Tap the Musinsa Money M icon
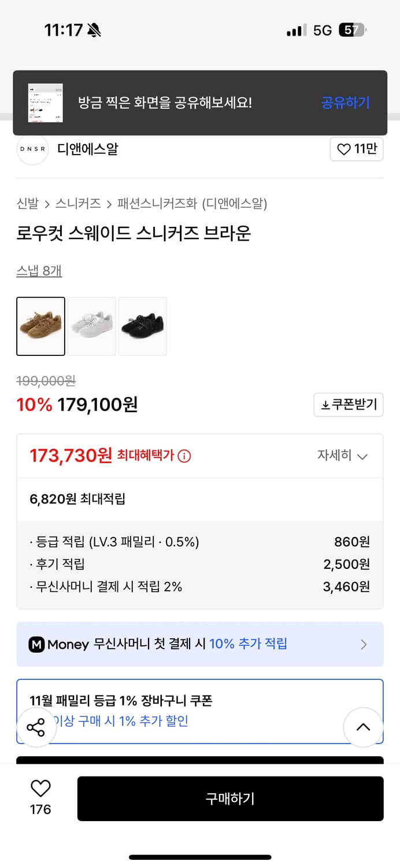This screenshot has width=400, height=868. point(37,644)
